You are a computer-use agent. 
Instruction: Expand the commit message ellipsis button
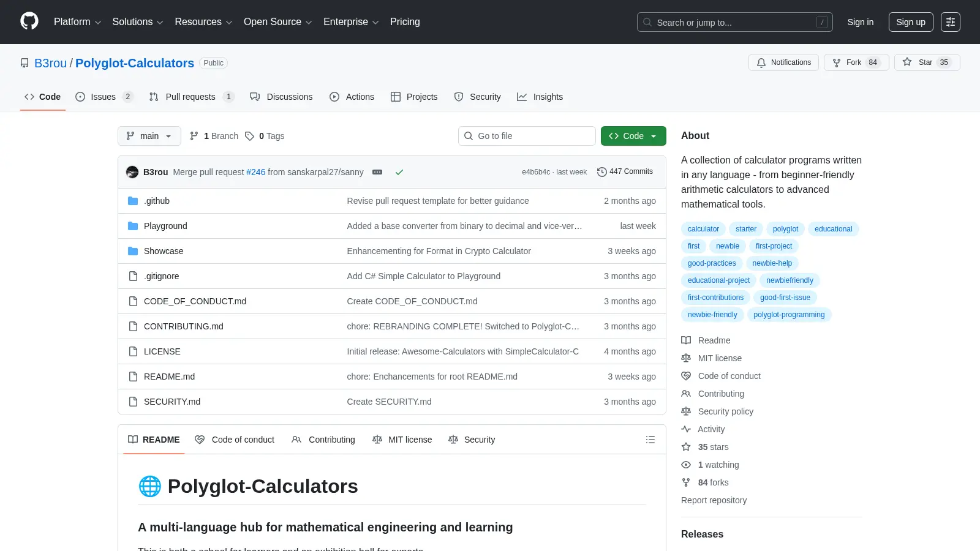377,172
